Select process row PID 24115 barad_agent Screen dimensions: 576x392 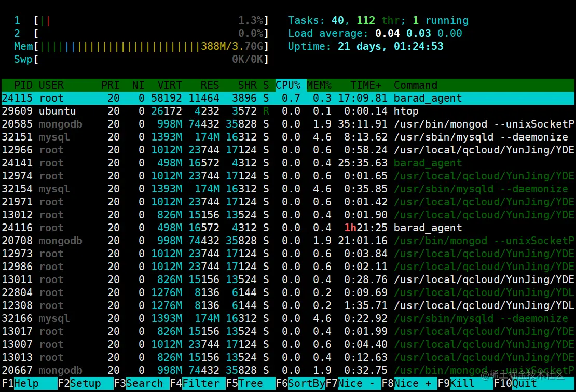coord(288,98)
